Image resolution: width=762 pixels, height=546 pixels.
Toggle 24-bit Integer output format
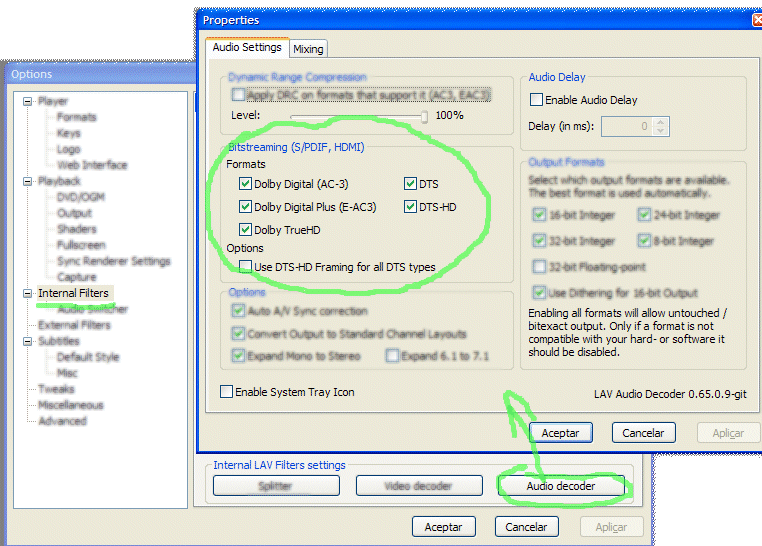(644, 215)
